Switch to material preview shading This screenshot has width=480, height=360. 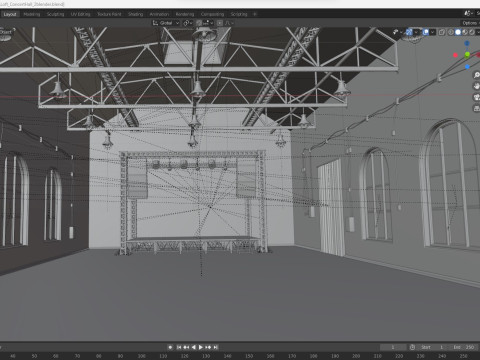(x=465, y=32)
